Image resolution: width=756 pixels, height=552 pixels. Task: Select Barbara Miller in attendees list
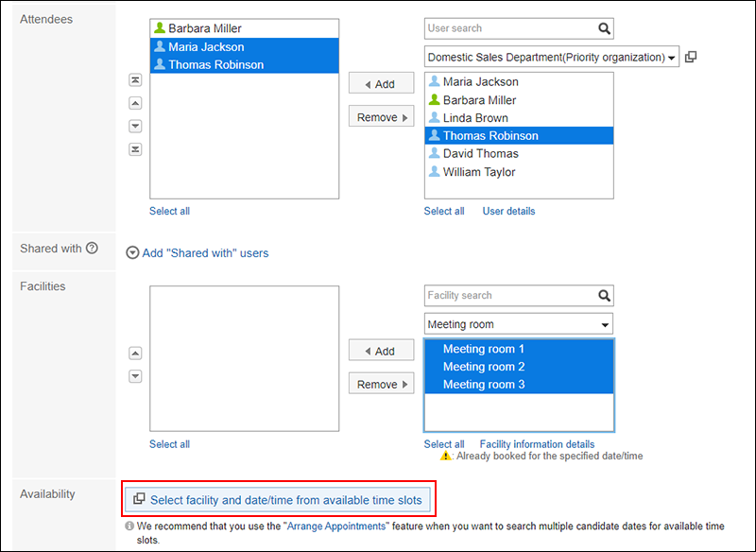tap(245, 28)
